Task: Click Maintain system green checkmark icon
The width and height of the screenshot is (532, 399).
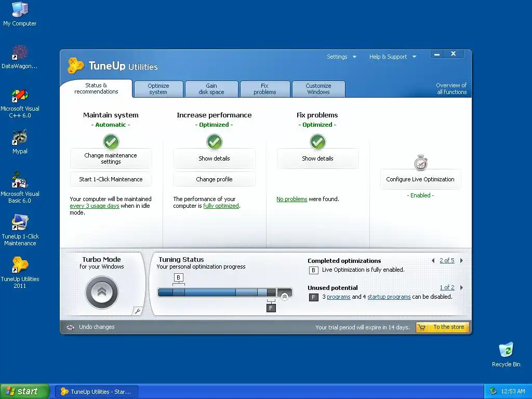Action: pos(111,142)
